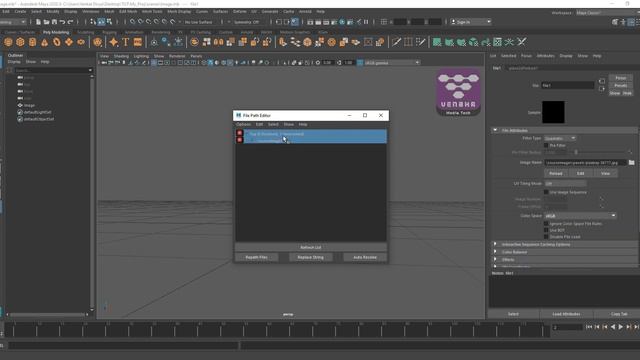Expand Interactive Sequence Caching Options section

(x=495, y=244)
